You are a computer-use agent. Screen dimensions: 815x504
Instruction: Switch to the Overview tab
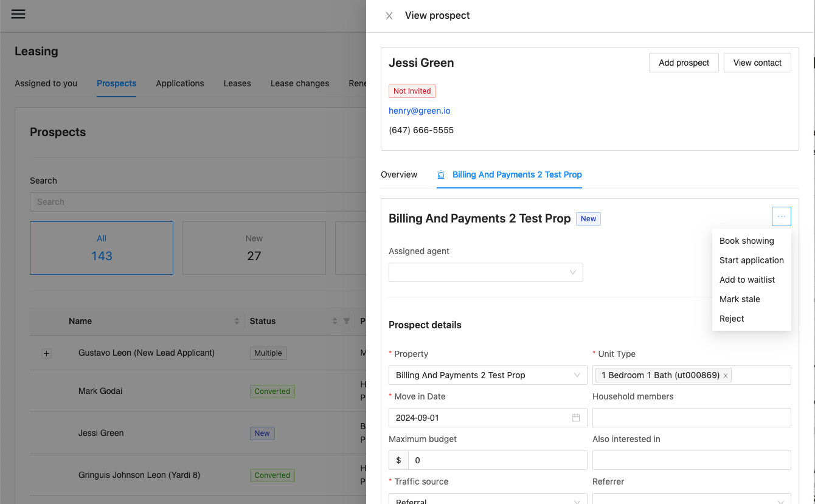399,174
